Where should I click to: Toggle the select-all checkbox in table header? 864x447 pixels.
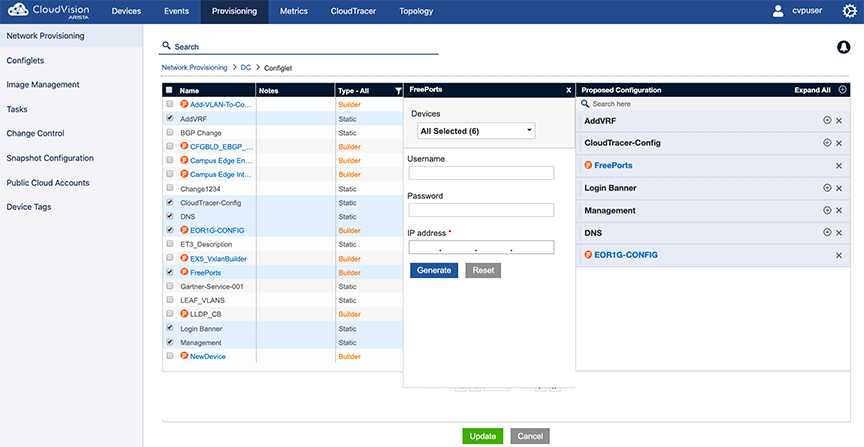coord(169,90)
